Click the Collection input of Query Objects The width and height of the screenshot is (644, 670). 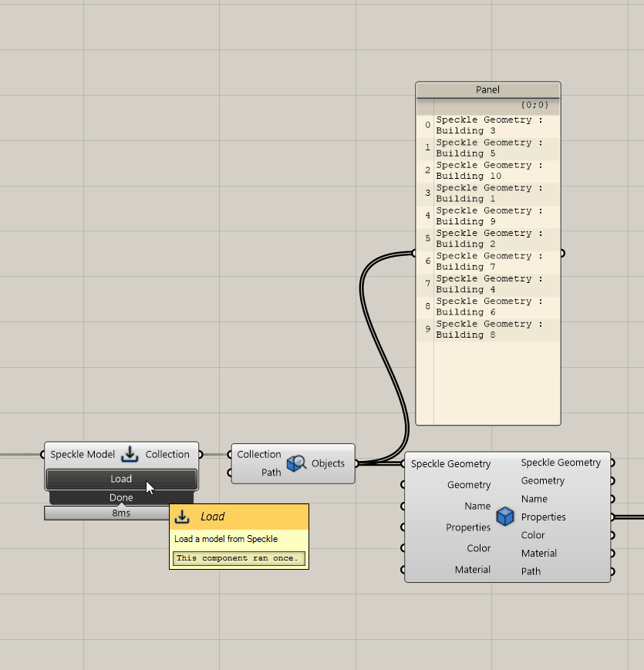259,454
